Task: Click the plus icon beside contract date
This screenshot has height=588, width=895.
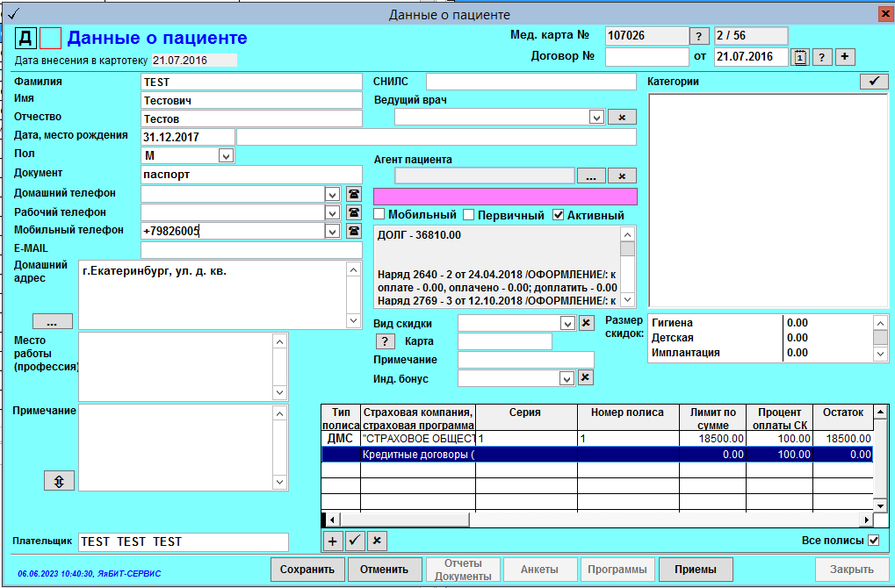Action: click(844, 57)
